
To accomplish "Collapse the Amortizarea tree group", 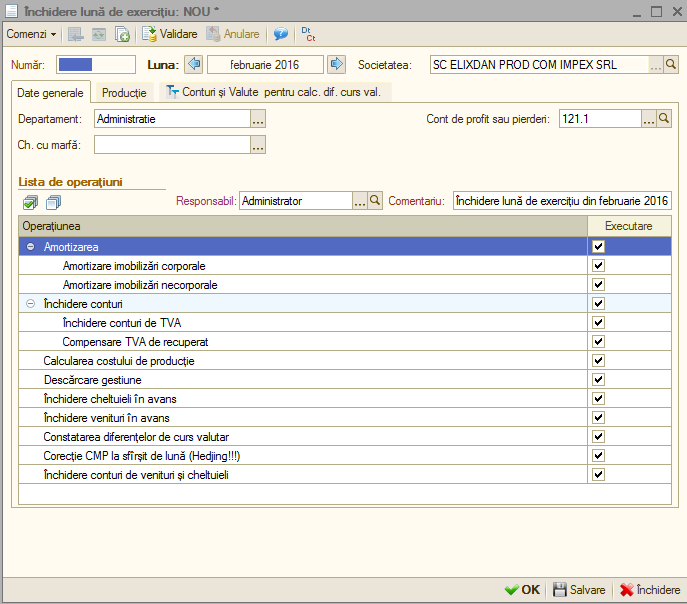I will tap(30, 247).
